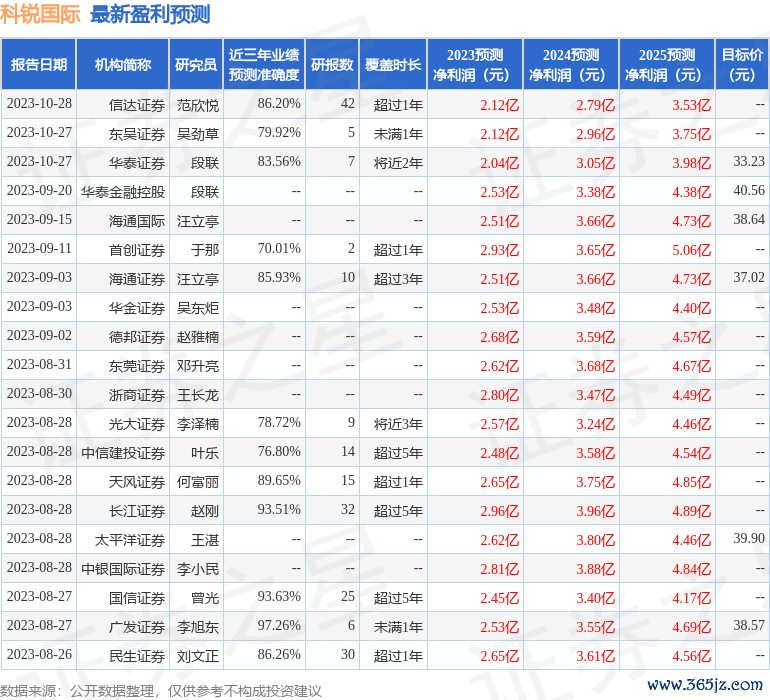Click accuracy value 93.63%

(x=279, y=596)
